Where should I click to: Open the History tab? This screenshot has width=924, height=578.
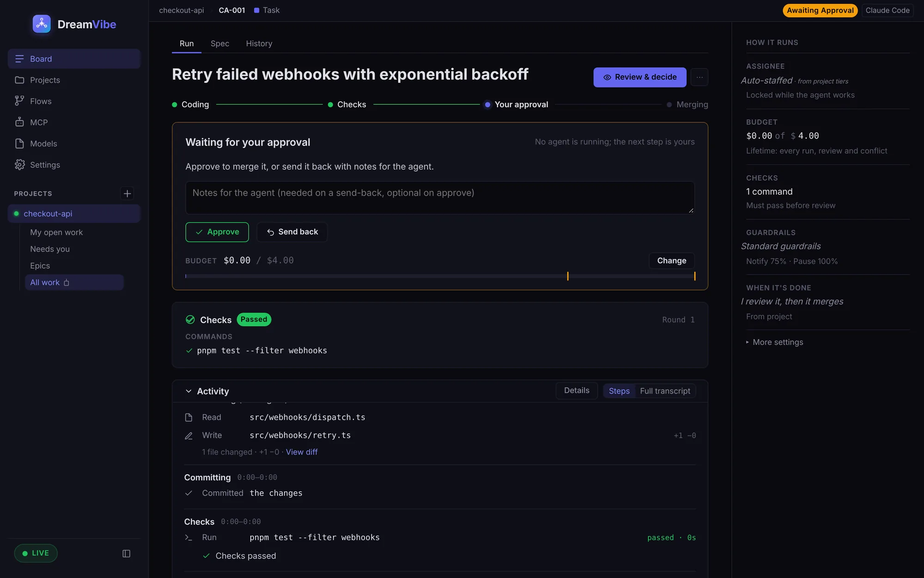(259, 43)
